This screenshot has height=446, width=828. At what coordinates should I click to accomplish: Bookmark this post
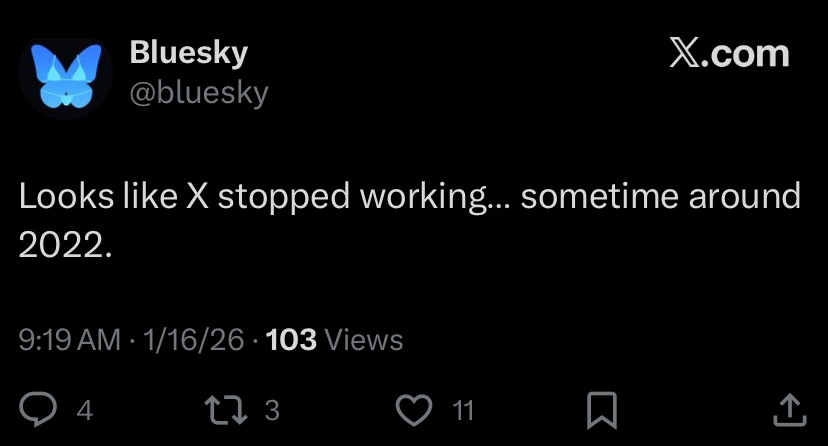603,409
